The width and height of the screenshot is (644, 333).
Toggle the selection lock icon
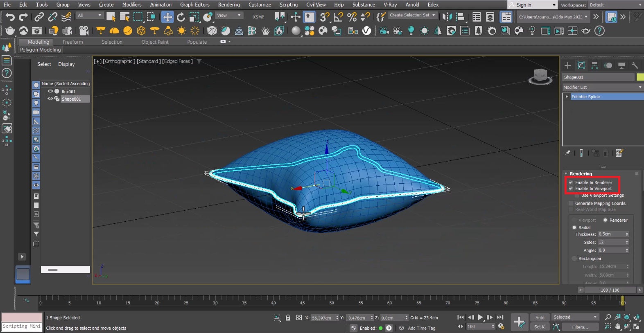click(288, 318)
